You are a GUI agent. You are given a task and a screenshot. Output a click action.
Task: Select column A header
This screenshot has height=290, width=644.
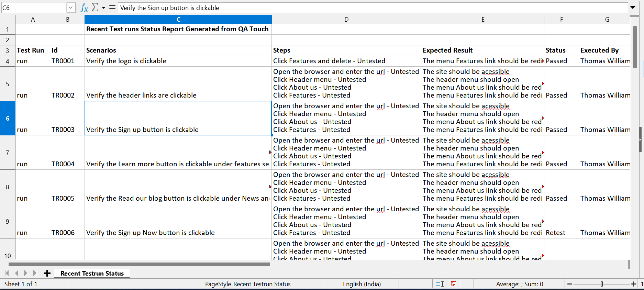point(33,20)
